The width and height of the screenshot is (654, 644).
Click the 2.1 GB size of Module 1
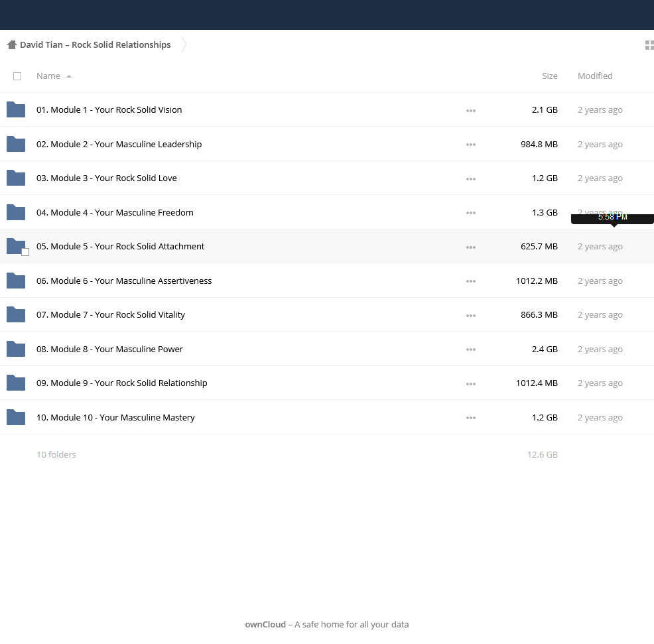545,109
